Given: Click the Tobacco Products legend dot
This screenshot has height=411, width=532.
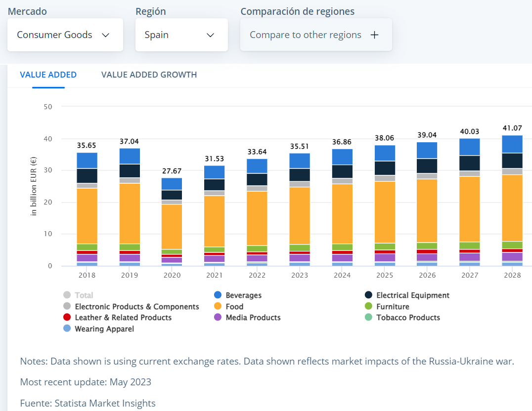Looking at the screenshot, I should pos(368,318).
